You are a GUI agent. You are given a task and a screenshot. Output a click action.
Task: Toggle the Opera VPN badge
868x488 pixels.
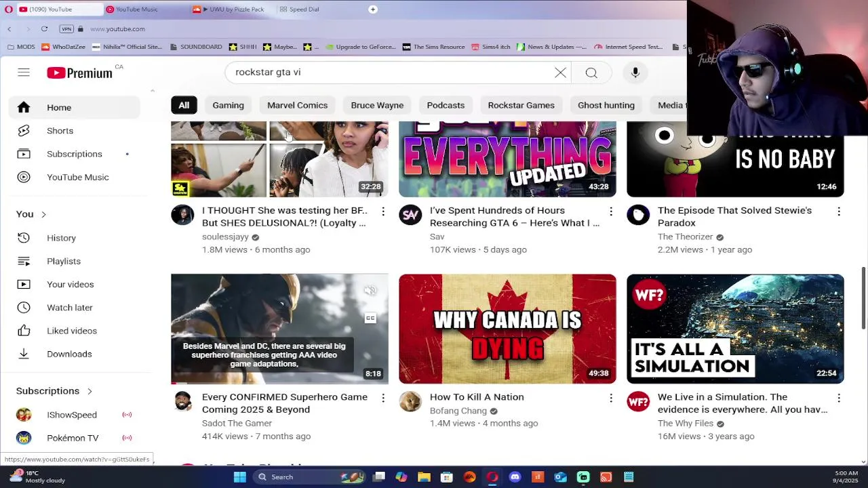point(66,28)
